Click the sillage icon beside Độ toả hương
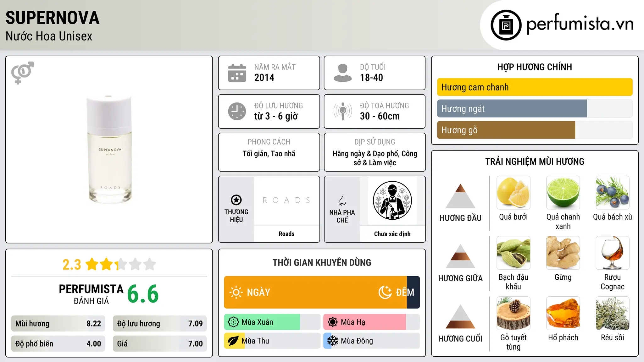The width and height of the screenshot is (644, 362). tap(343, 111)
